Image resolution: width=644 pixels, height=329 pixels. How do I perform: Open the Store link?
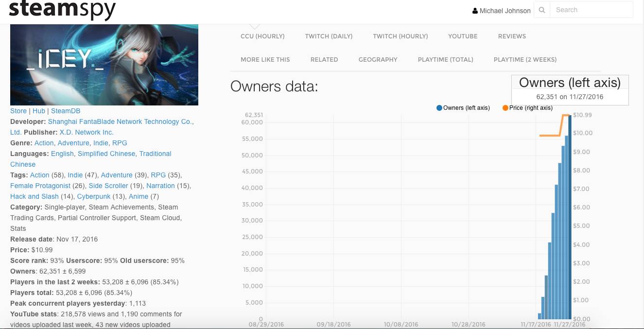pyautogui.click(x=18, y=111)
